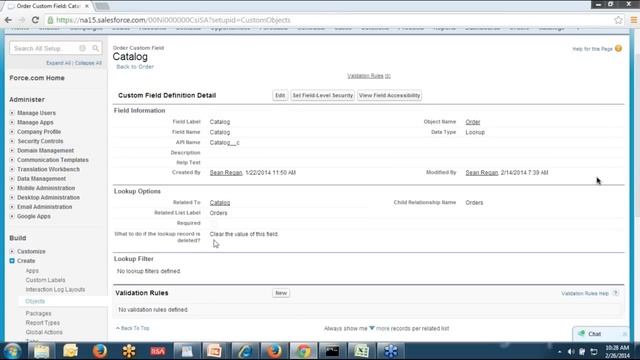Go back in the browser

[x=8, y=20]
